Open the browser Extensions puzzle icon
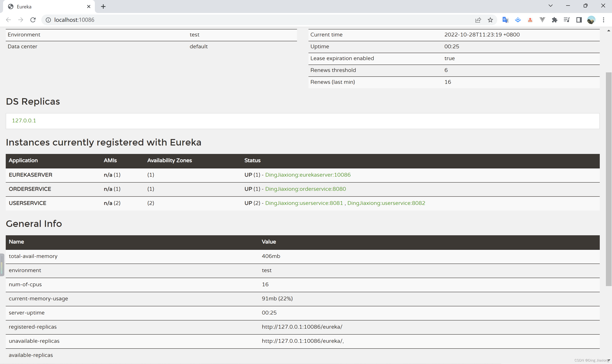The image size is (612, 364). click(555, 20)
